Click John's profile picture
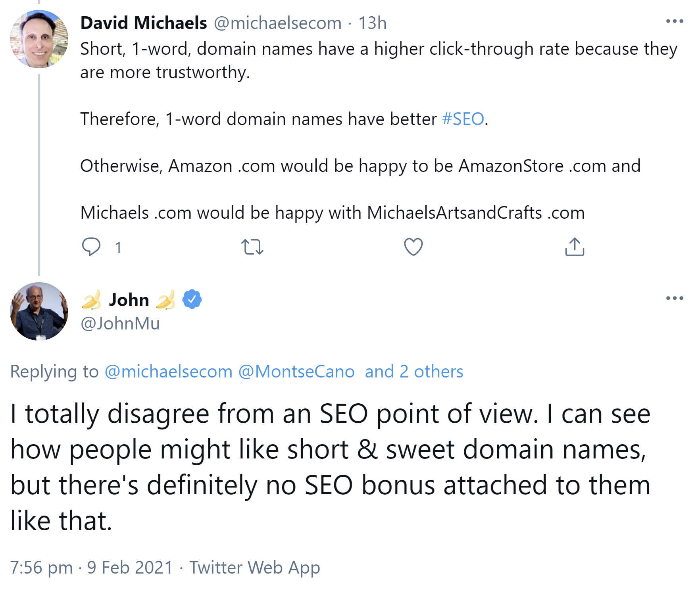Image resolution: width=700 pixels, height=595 pixels. [39, 311]
